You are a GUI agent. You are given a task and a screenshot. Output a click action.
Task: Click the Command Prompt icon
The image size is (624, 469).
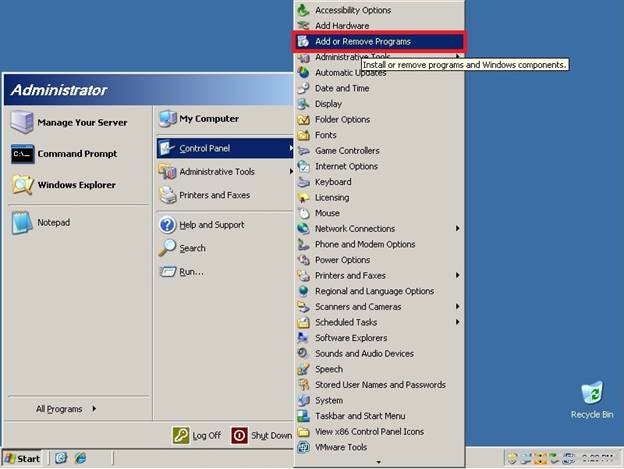pyautogui.click(x=22, y=154)
